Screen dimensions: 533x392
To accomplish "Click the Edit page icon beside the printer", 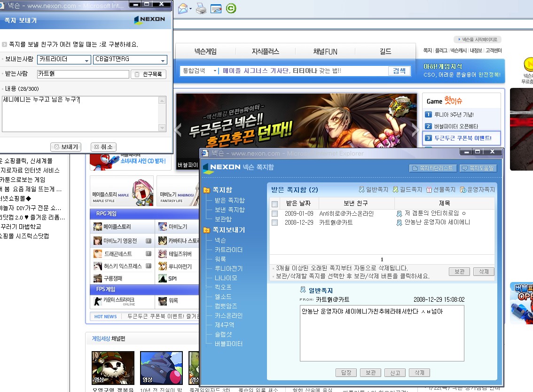I will [216, 8].
